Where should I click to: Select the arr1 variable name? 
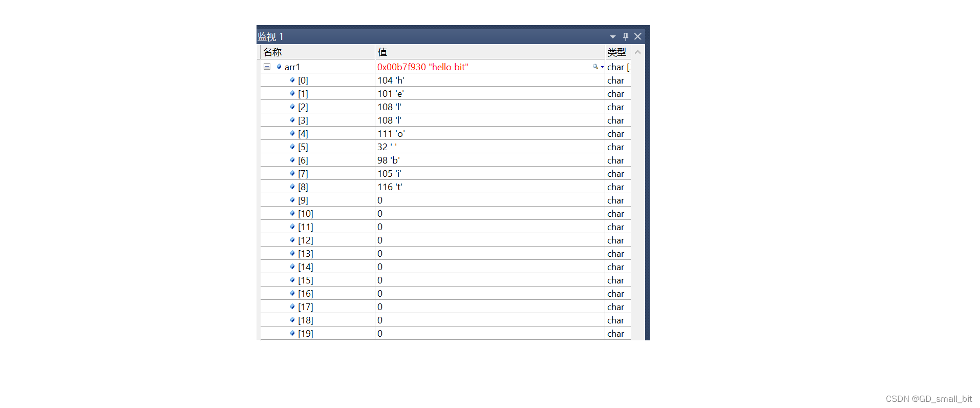(x=292, y=67)
